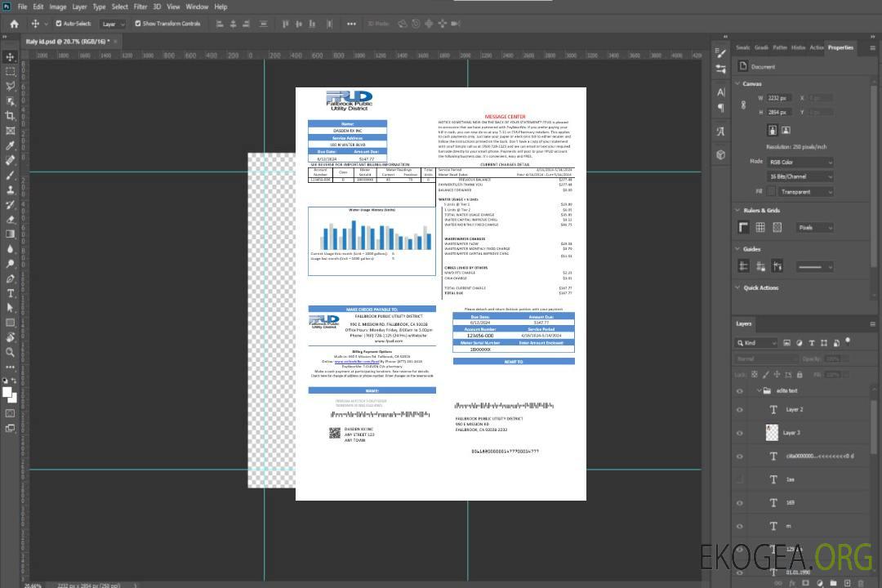Open the Auto-Select Layer dropdown

click(x=113, y=24)
